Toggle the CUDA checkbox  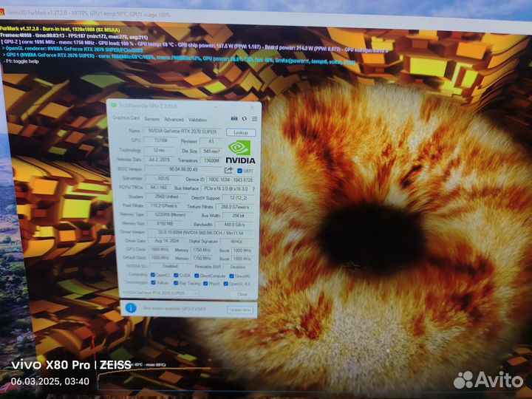click(x=176, y=275)
